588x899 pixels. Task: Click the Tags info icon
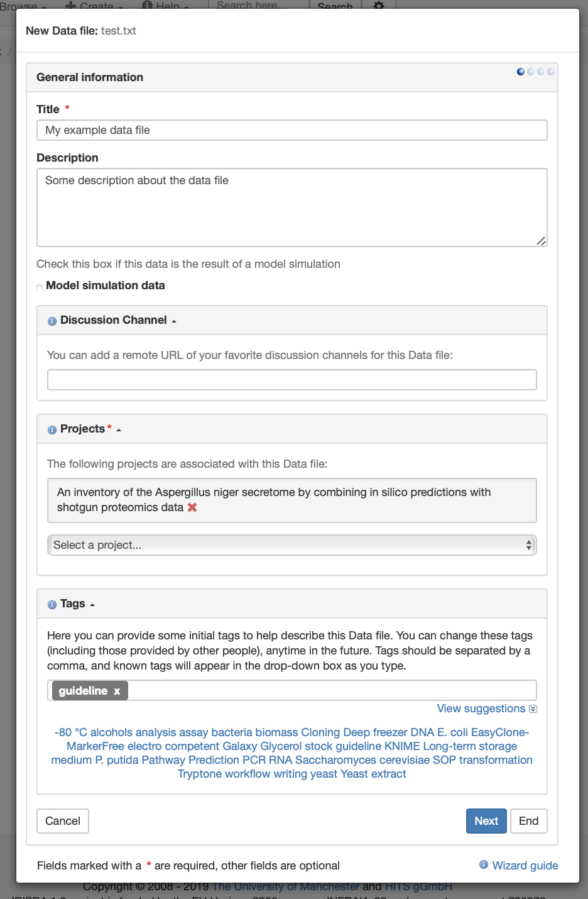pyautogui.click(x=52, y=605)
